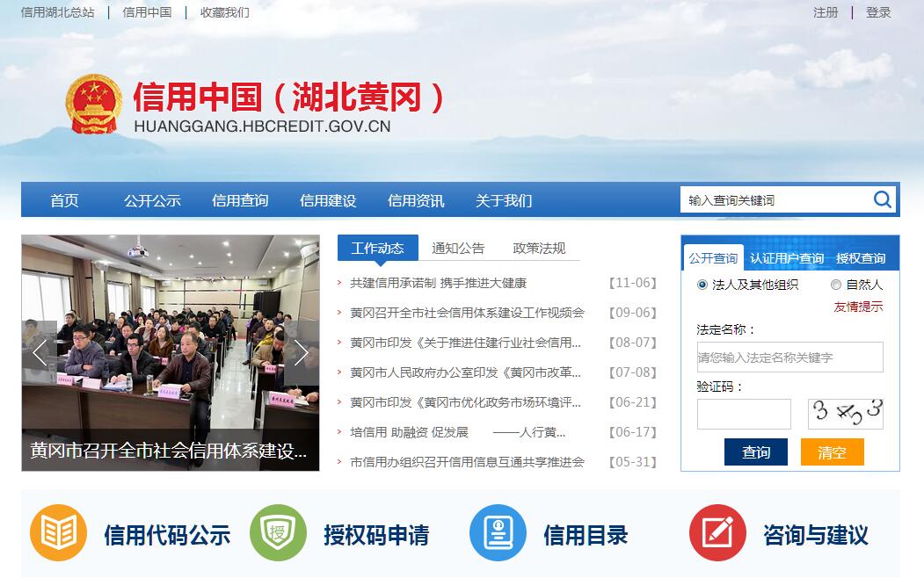The image size is (924, 578).
Task: Click the search magnifier icon
Action: 882,199
